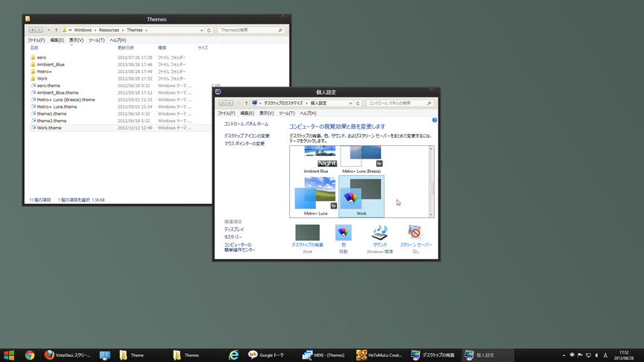Open スクリーンセーバー settings icon

click(416, 232)
